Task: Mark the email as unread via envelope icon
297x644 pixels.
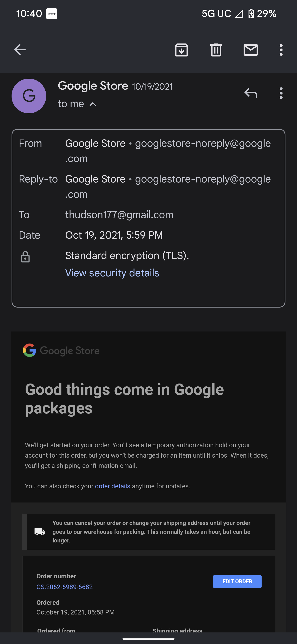Action: 251,50
